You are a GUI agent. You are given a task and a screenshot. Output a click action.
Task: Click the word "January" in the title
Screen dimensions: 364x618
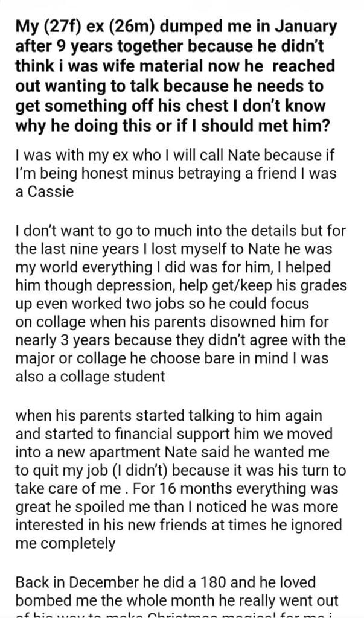(x=304, y=27)
